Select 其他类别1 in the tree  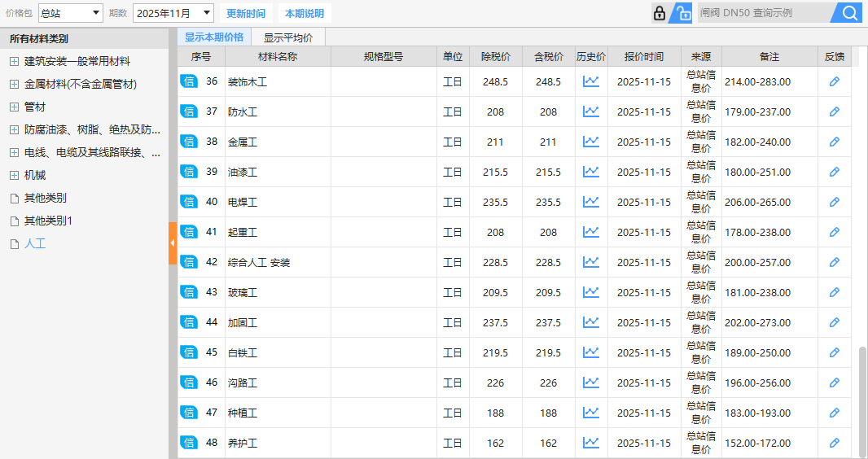[x=48, y=221]
